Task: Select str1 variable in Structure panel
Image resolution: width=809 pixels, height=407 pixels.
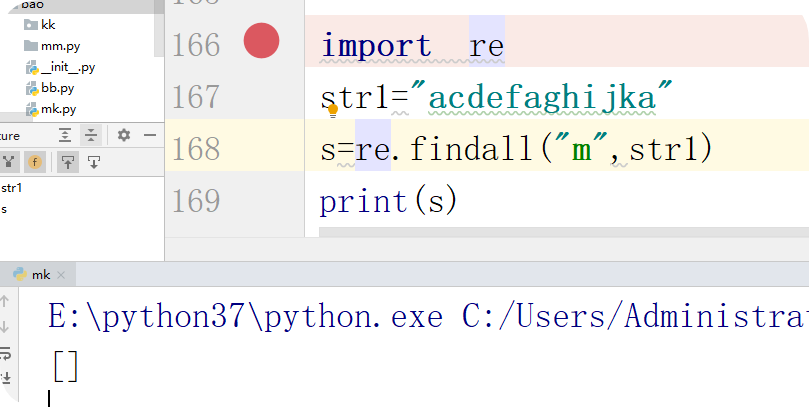Action: [12, 187]
